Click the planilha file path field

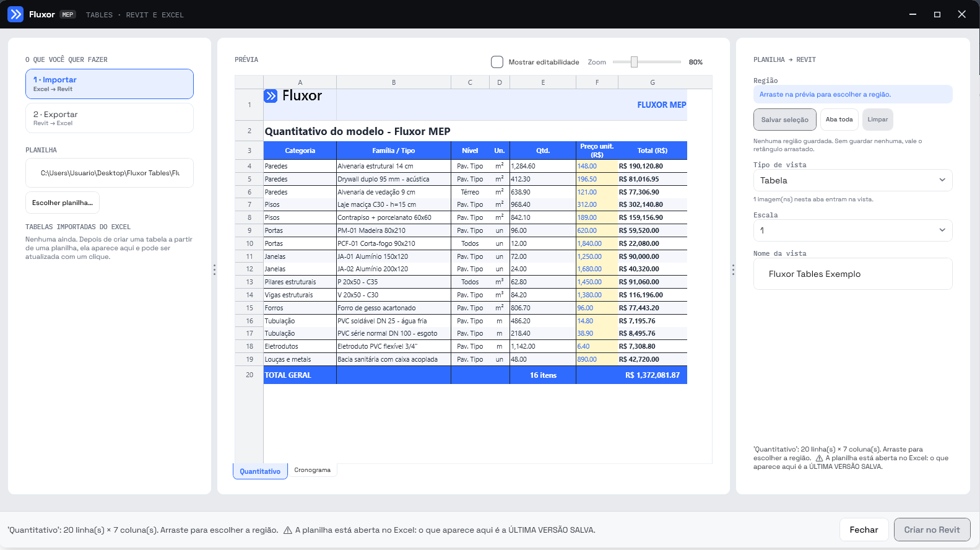point(110,173)
